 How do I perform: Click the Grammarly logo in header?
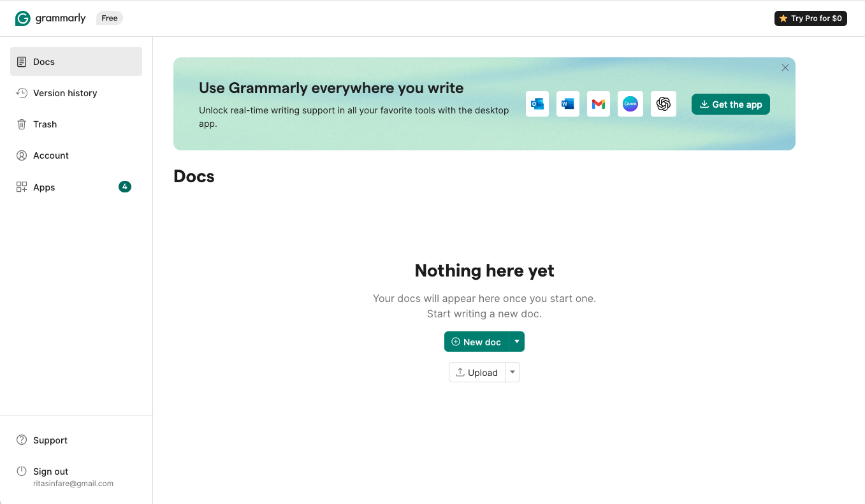(50, 18)
